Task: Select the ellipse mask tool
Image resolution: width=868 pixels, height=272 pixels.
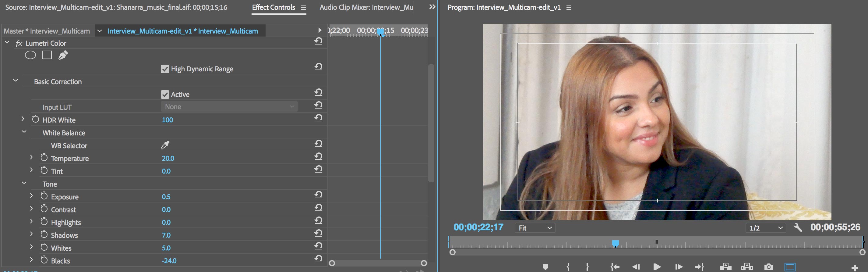Action: click(30, 55)
